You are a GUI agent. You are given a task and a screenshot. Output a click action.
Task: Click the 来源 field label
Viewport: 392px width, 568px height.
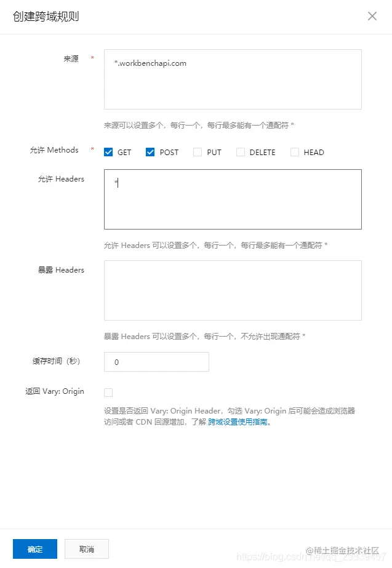pyautogui.click(x=71, y=58)
